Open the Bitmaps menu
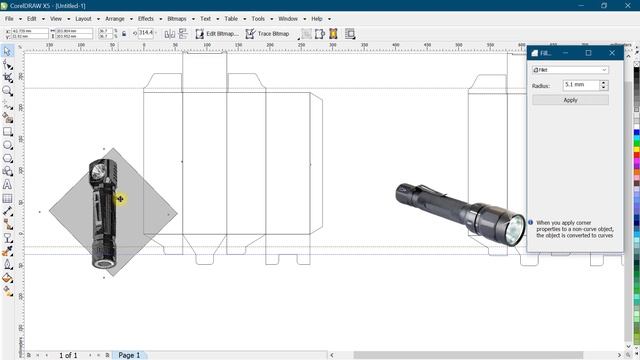 tap(177, 19)
